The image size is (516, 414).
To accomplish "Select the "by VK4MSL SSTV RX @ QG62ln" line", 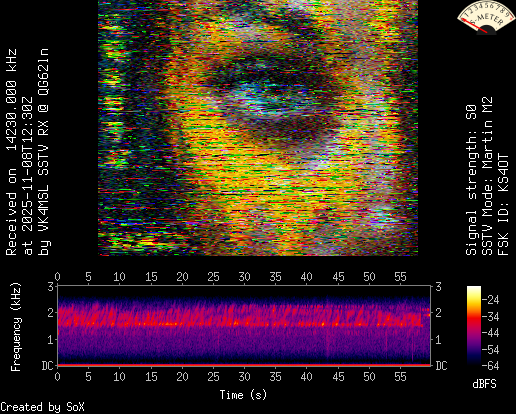I will click(44, 152).
